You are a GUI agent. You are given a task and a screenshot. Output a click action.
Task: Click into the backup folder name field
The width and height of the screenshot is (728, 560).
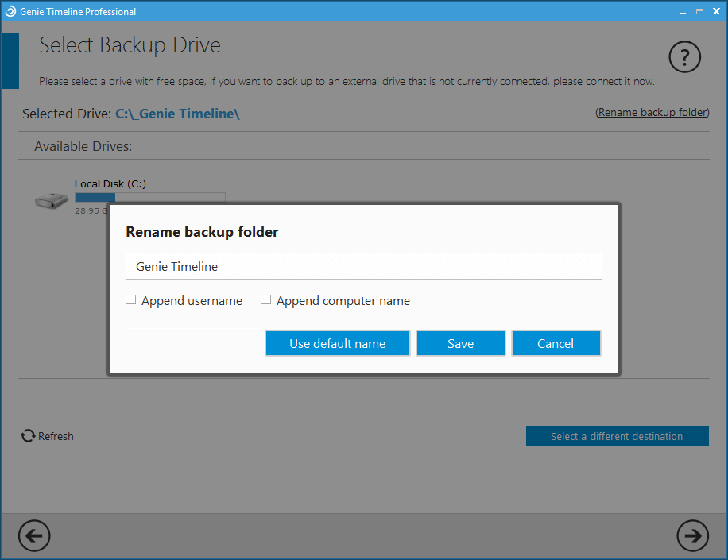click(x=363, y=267)
